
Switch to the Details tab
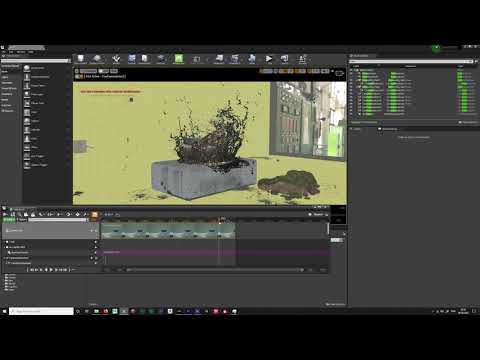[x=355, y=129]
